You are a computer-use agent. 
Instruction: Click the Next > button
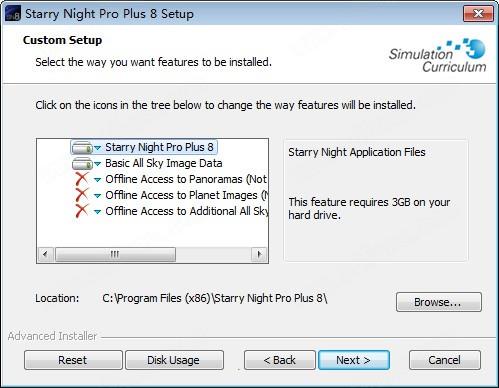tap(354, 360)
